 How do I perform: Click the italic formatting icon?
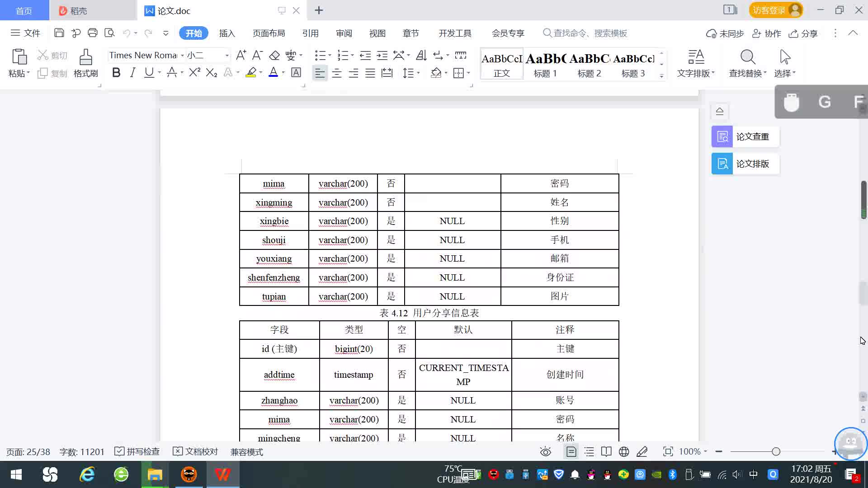tap(132, 73)
